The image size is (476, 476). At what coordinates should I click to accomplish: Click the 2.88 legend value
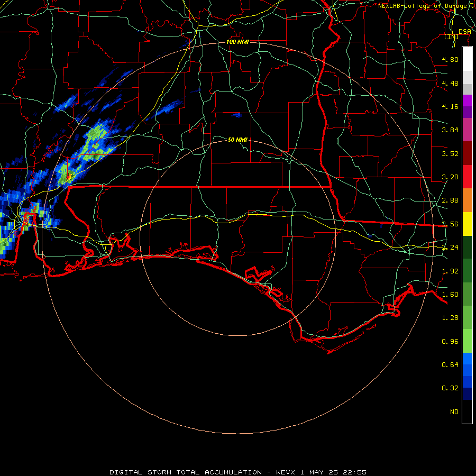tap(450, 200)
